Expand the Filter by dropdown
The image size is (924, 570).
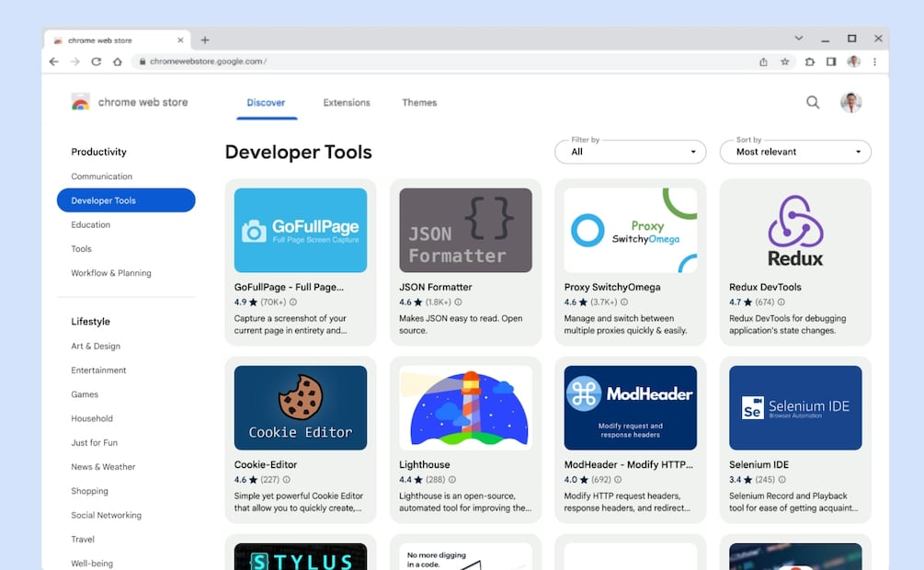(x=630, y=152)
